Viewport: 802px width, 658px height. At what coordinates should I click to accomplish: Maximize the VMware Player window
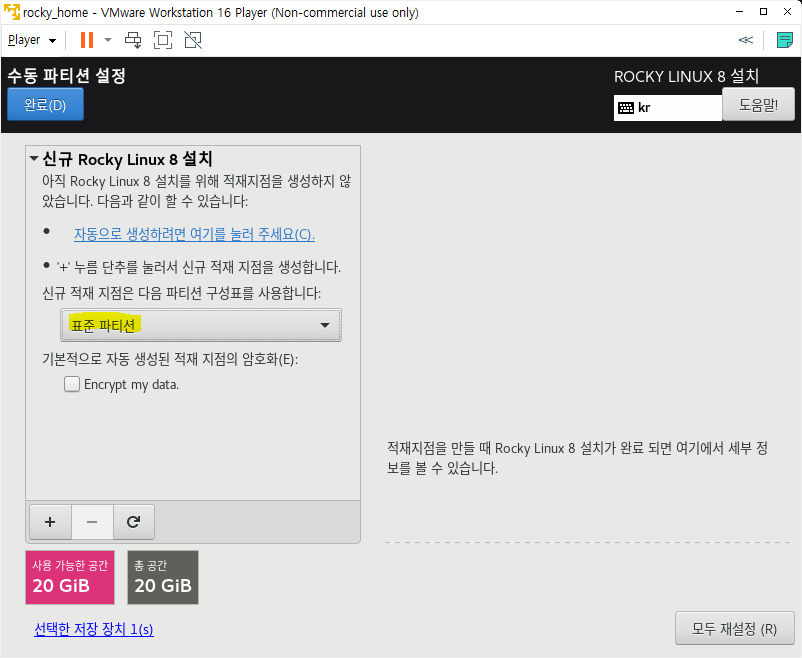tap(763, 12)
